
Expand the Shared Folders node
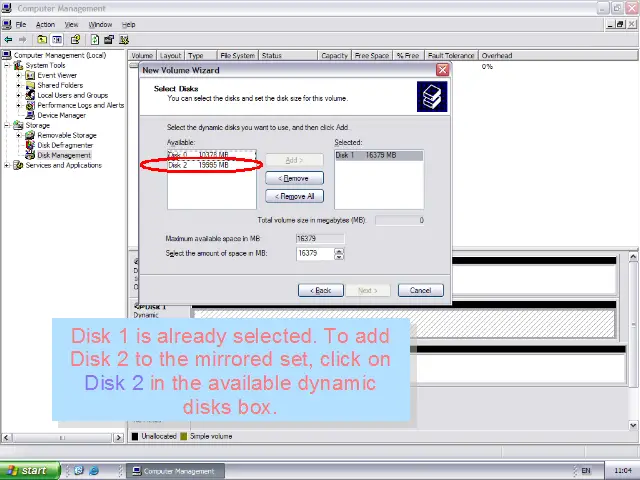coord(18,85)
